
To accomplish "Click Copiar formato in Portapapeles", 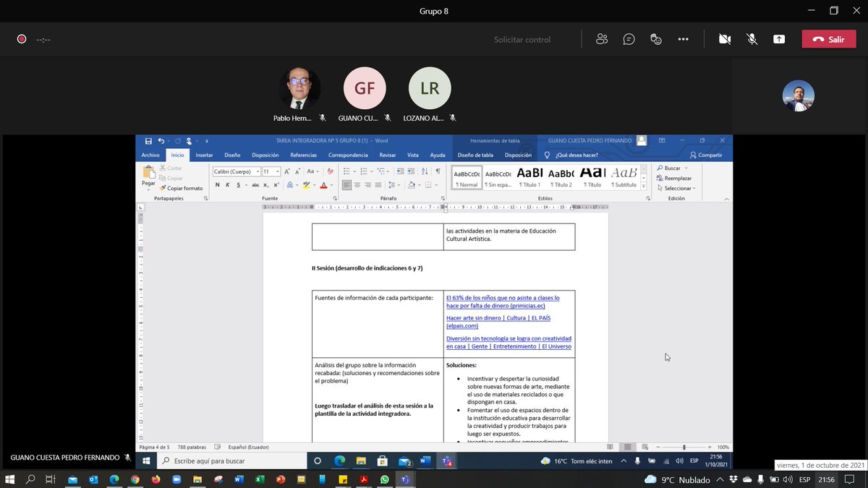I will pos(180,188).
